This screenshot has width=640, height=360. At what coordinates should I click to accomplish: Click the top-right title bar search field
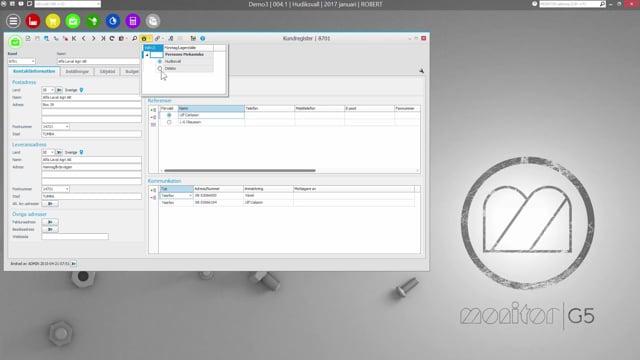tap(569, 4)
